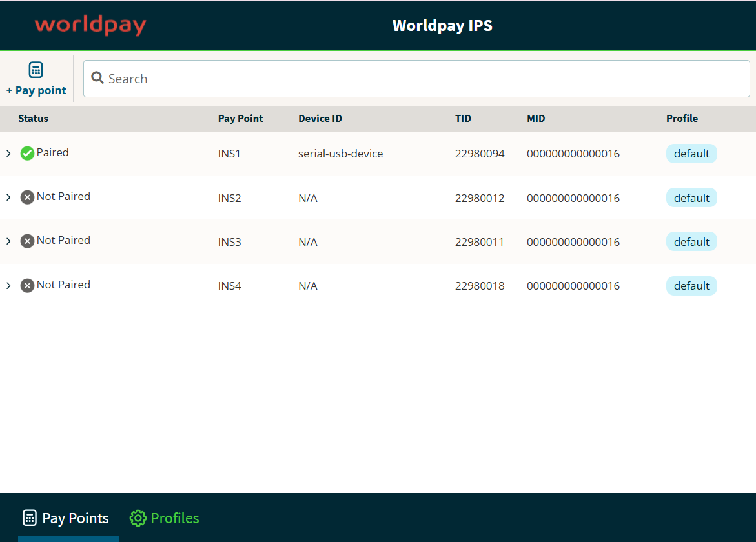This screenshot has width=756, height=542.
Task: Click the Not Paired X icon for INS2
Action: [x=27, y=197]
